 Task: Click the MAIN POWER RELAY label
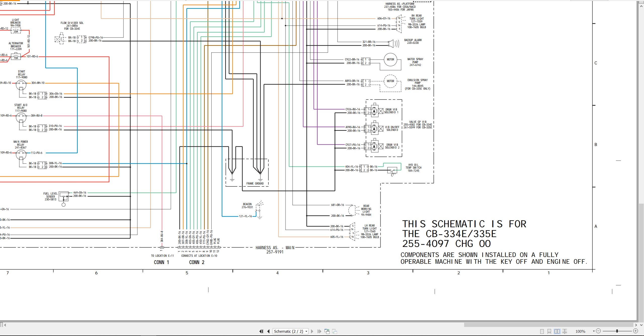[21, 143]
